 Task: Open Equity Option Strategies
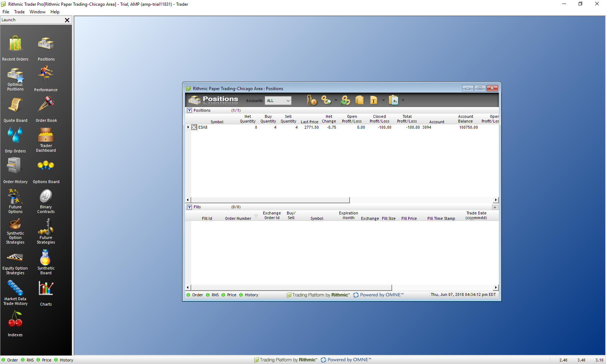pyautogui.click(x=15, y=263)
